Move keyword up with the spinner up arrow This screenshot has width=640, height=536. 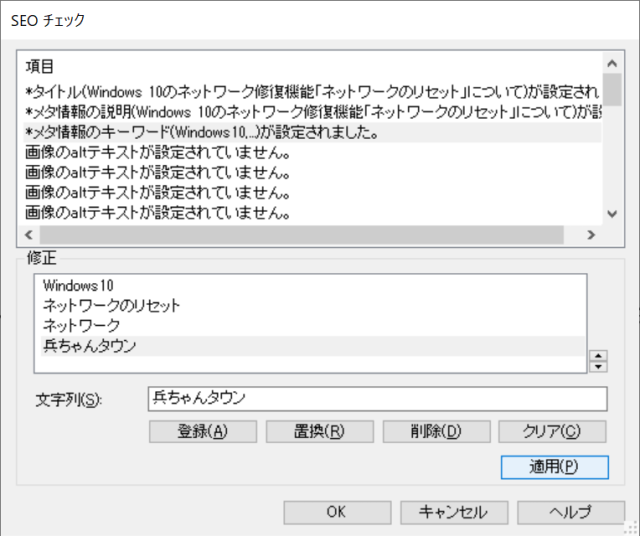pyautogui.click(x=598, y=356)
